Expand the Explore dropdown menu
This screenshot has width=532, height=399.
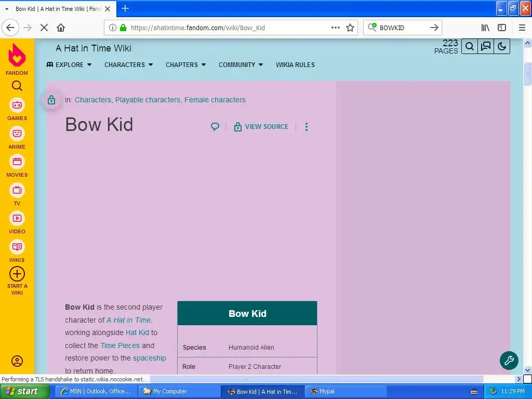point(69,65)
